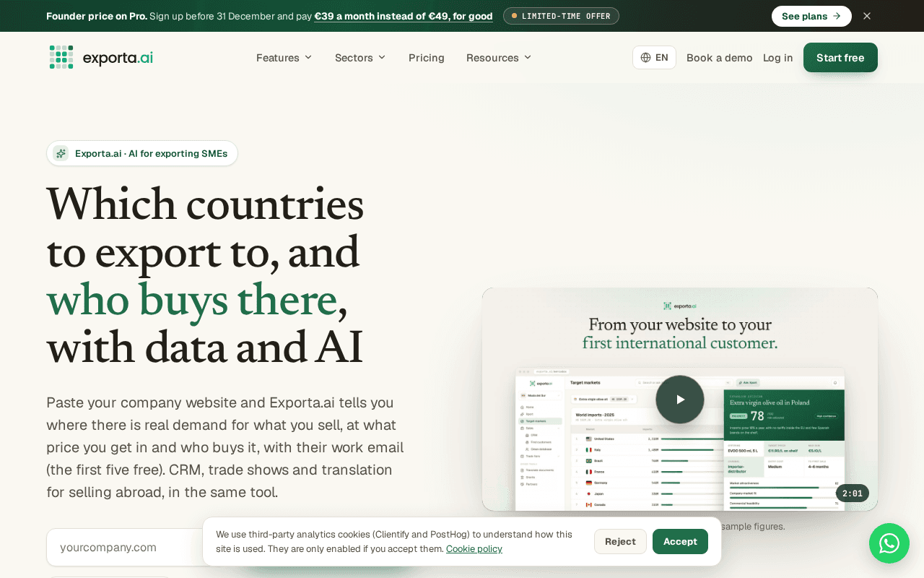The width and height of the screenshot is (924, 578).
Task: Accept analytics cookies
Action: [680, 541]
